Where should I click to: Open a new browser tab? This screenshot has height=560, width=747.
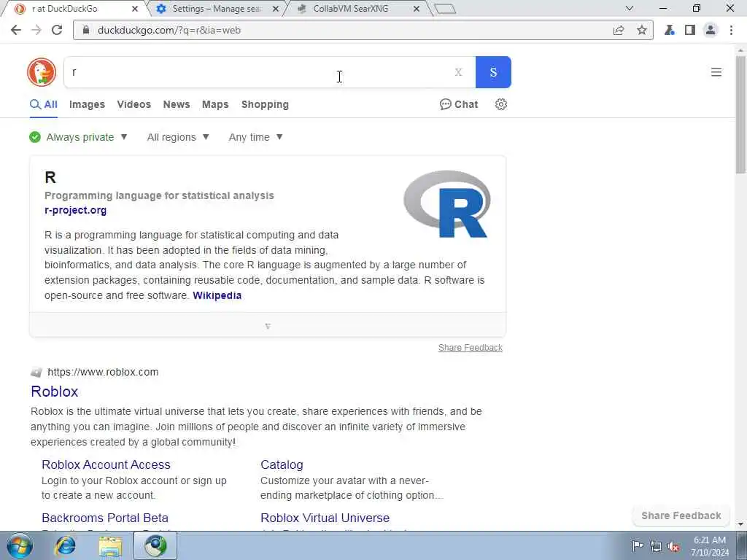click(445, 9)
